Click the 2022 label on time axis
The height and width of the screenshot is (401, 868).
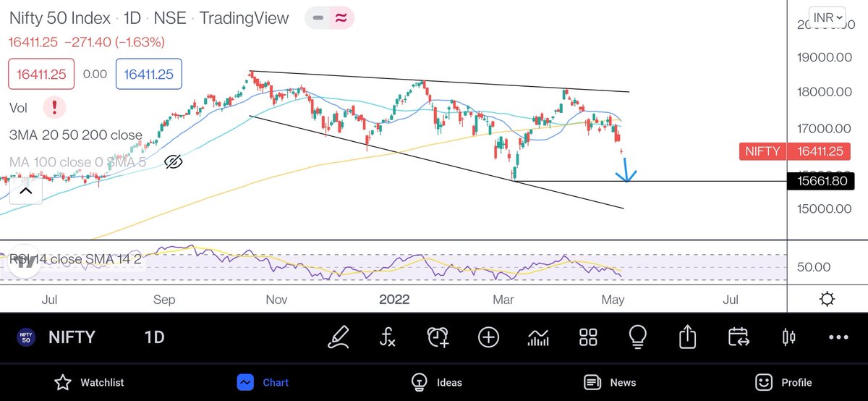394,300
